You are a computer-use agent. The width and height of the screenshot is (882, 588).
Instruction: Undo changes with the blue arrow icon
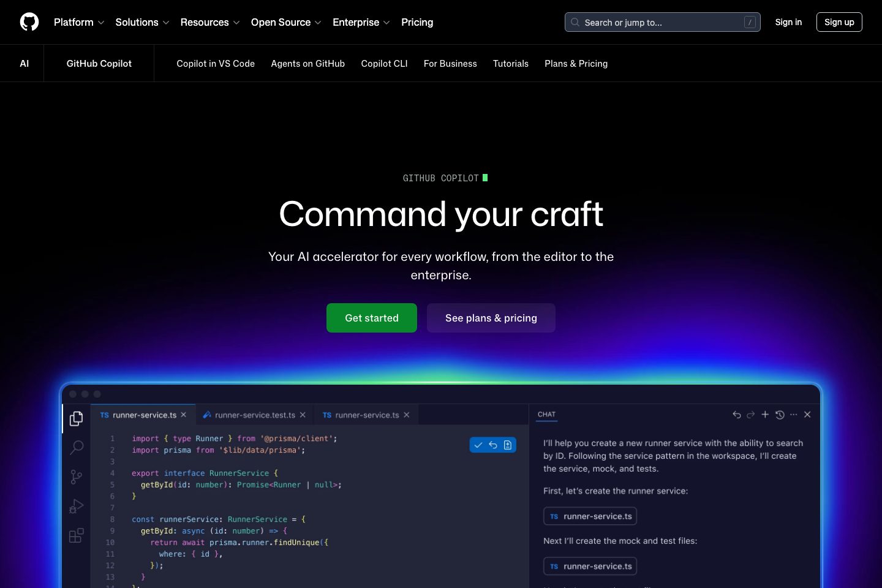493,445
